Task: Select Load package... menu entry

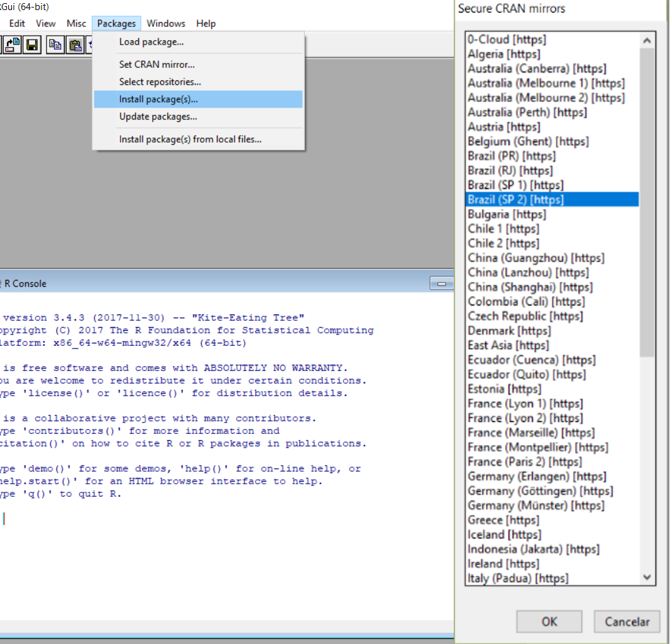Action: 151,42
